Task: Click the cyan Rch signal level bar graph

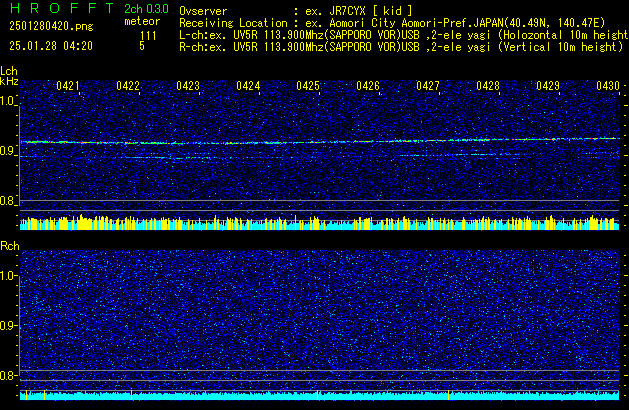Action: coord(320,395)
